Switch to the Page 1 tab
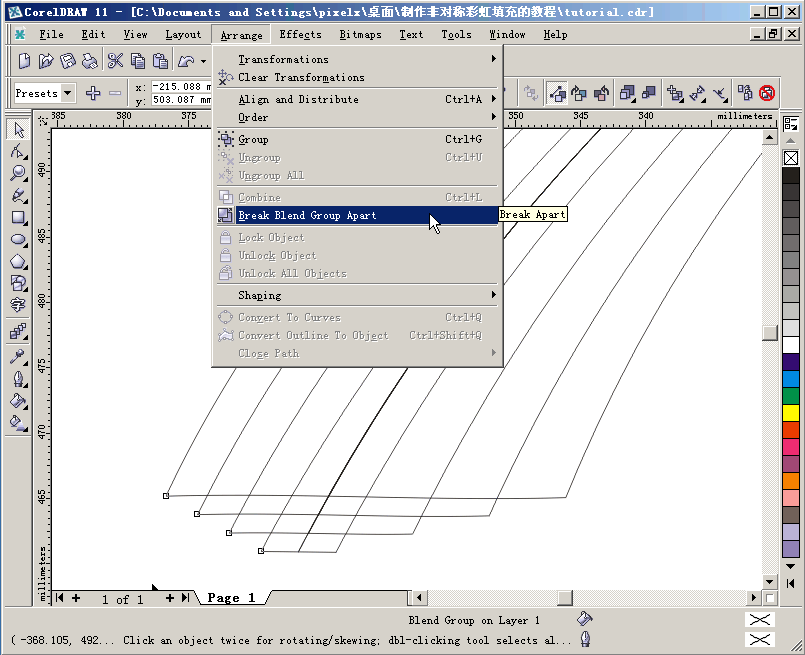 (231, 598)
